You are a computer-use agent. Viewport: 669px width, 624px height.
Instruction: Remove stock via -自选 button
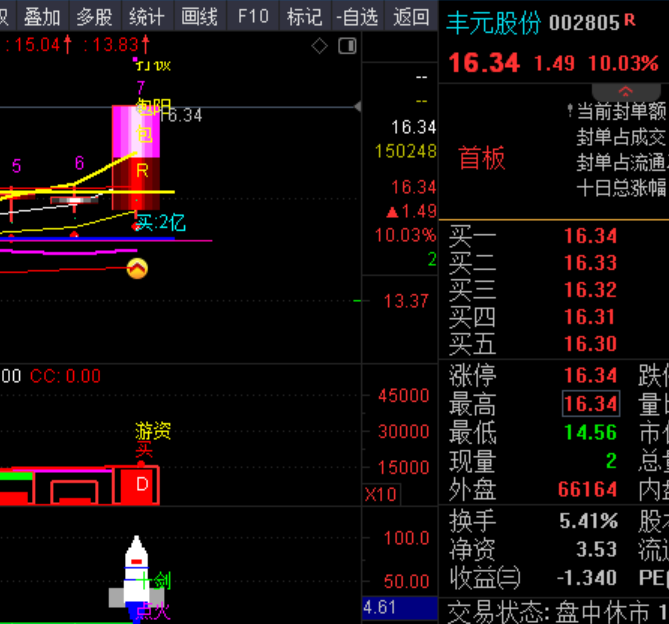tap(358, 16)
